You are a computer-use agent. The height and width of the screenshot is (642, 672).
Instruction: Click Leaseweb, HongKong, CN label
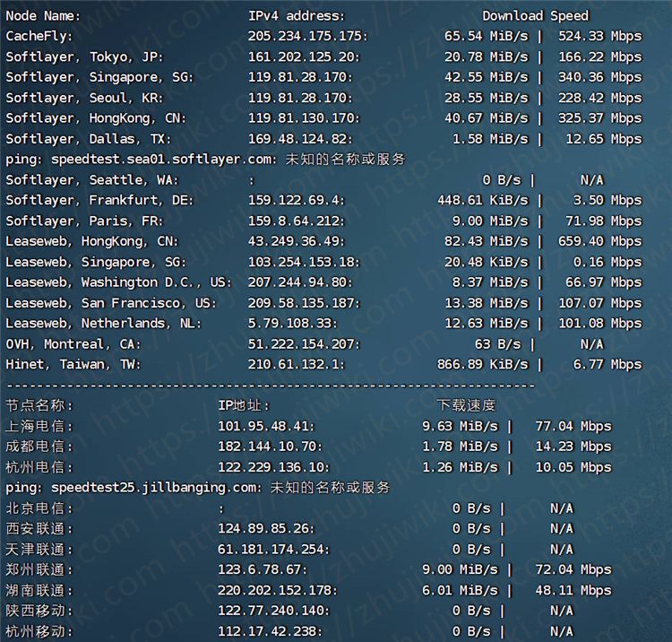[x=92, y=241]
